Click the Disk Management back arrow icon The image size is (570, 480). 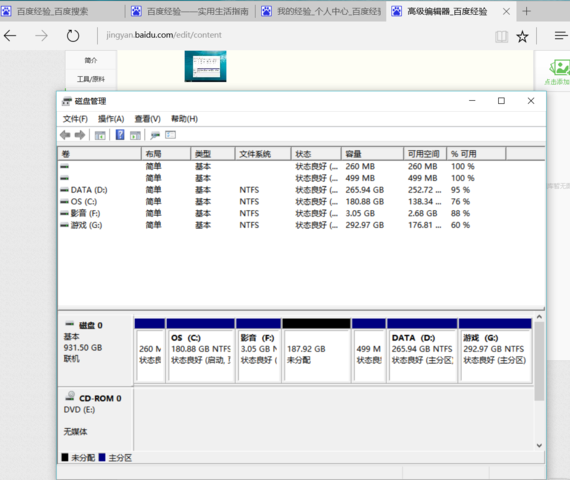tap(65, 135)
